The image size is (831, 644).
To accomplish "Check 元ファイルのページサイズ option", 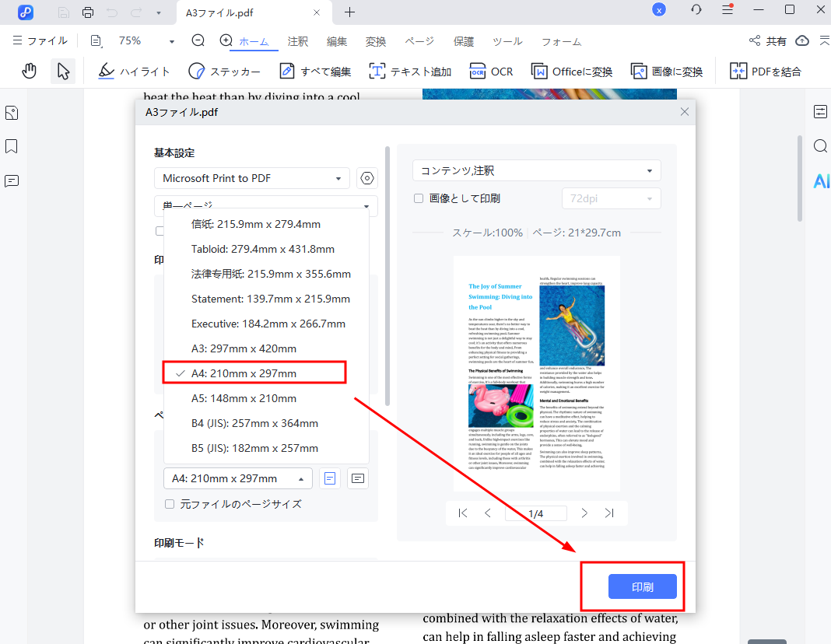I will 170,504.
